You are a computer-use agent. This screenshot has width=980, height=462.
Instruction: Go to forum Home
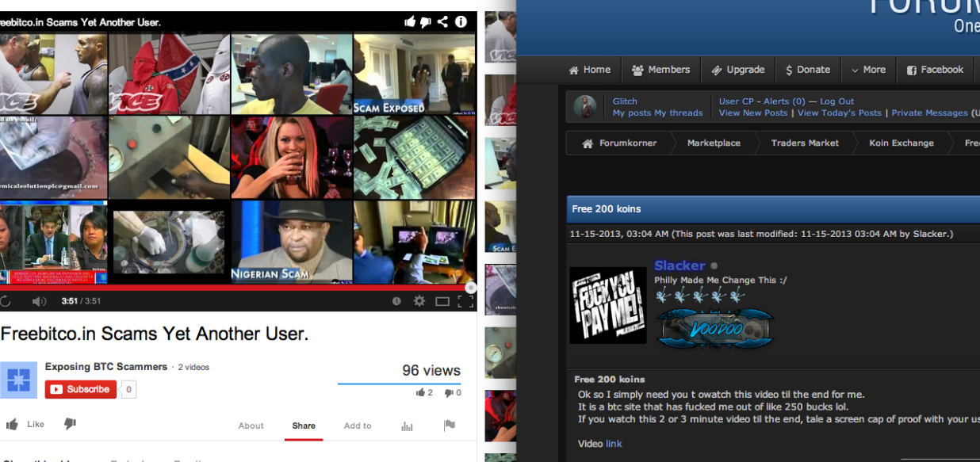click(x=590, y=70)
